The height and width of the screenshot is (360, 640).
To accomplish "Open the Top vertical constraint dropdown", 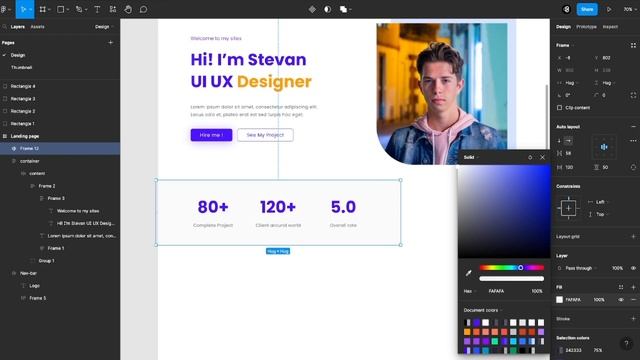I will click(x=602, y=214).
